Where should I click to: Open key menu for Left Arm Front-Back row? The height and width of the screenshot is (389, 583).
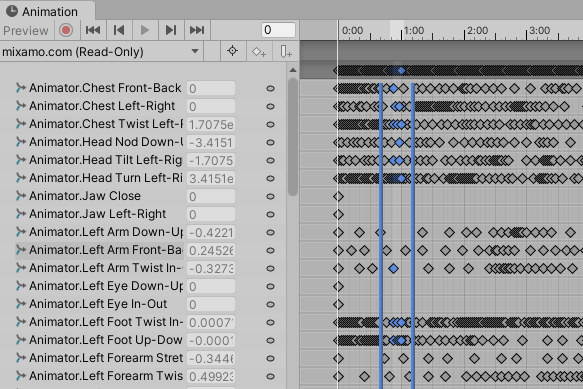point(270,250)
